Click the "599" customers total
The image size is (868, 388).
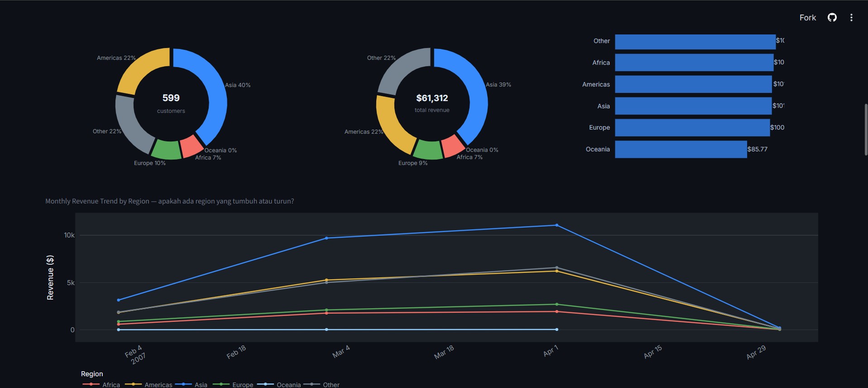click(171, 98)
